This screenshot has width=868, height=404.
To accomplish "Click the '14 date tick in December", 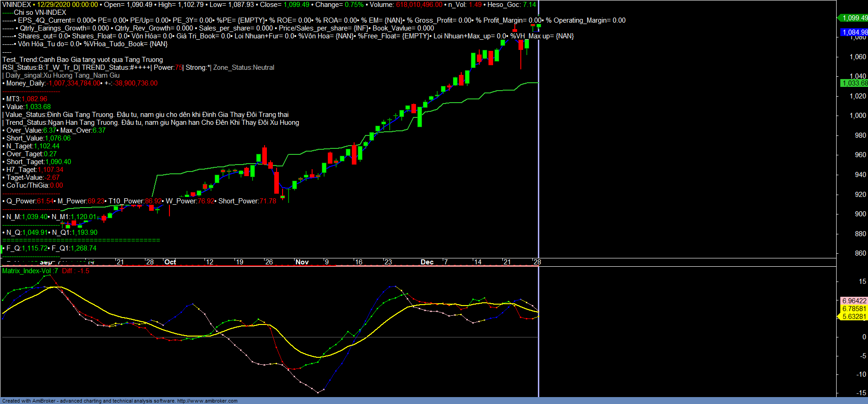I will (x=477, y=262).
